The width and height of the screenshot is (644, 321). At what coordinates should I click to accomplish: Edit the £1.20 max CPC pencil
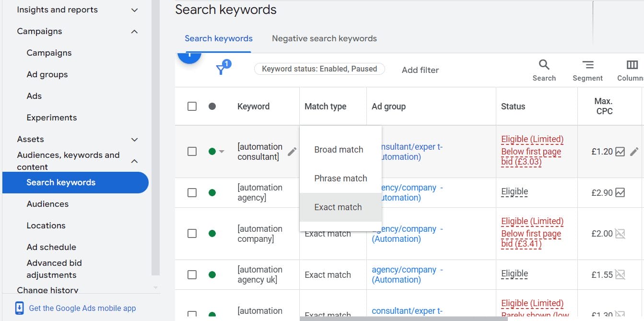(x=634, y=152)
